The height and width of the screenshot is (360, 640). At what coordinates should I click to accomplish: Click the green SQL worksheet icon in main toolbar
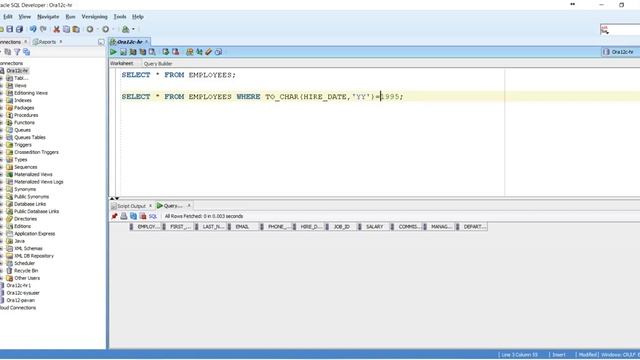126,29
